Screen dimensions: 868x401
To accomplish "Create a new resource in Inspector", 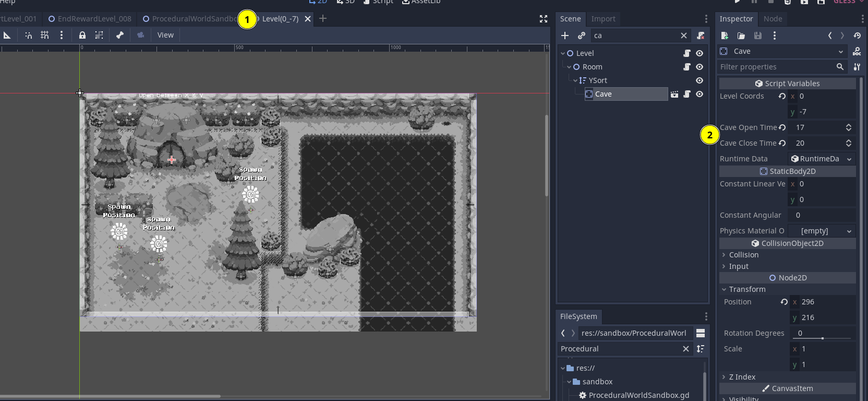I will [x=725, y=36].
